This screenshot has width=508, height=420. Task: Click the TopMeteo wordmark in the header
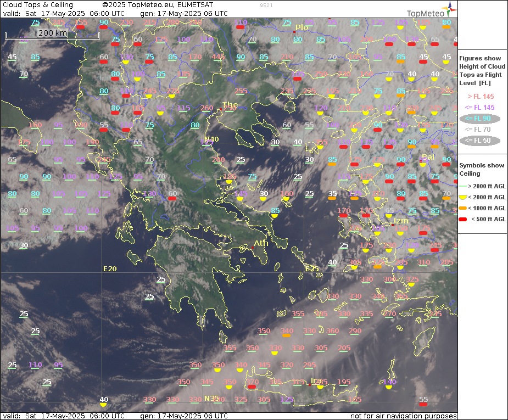click(x=426, y=13)
